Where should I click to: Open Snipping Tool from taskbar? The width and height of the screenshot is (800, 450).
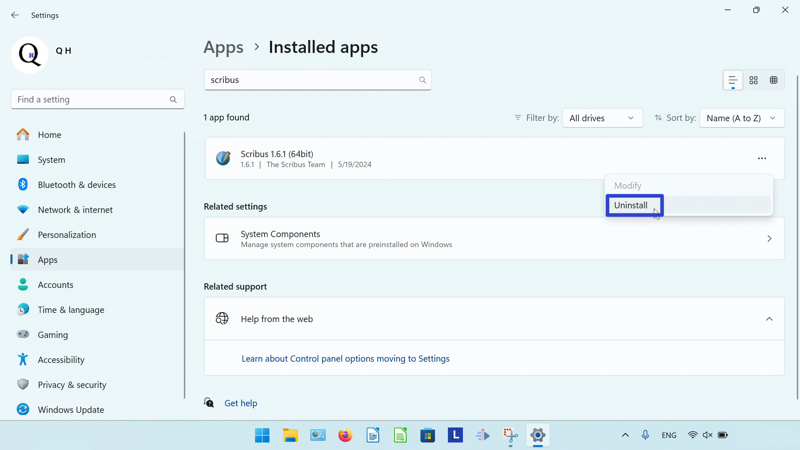click(510, 435)
